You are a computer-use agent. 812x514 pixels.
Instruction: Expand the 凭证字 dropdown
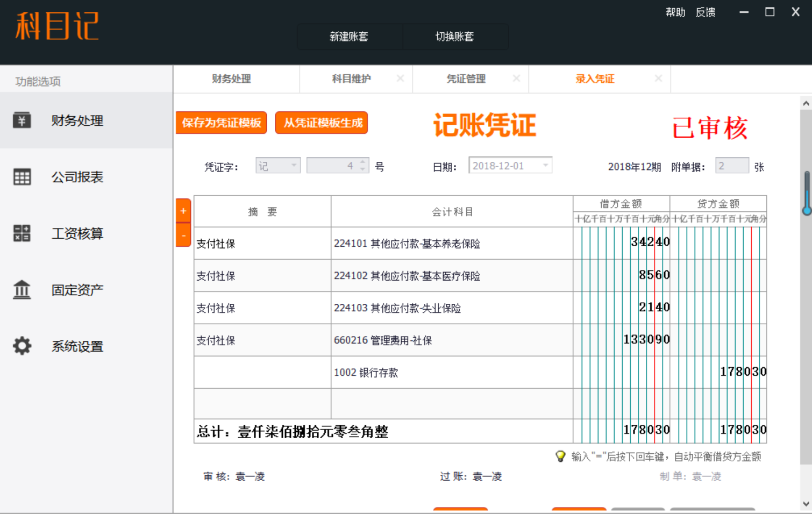(294, 166)
